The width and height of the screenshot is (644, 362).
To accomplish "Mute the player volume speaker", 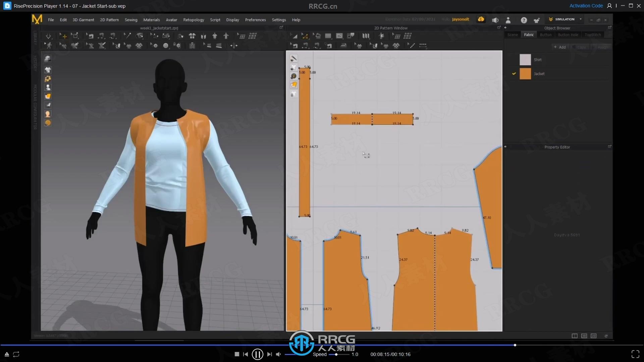I will pos(278,354).
